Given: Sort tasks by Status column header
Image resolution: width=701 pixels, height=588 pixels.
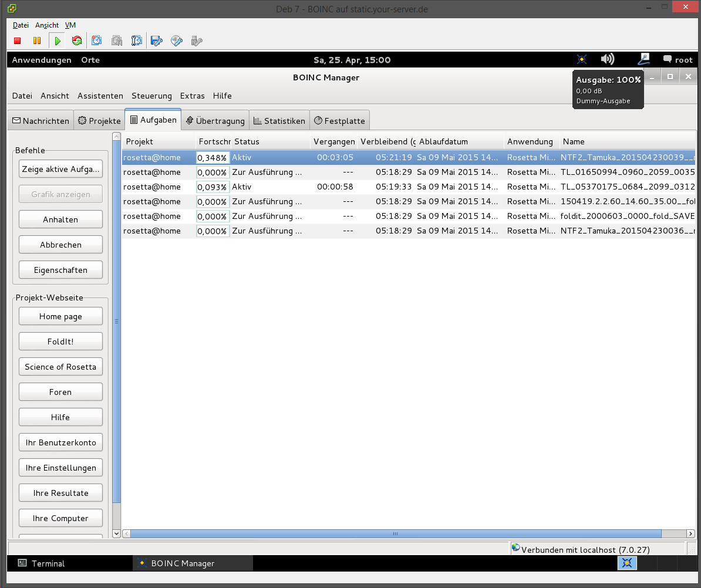Looking at the screenshot, I should tap(270, 141).
